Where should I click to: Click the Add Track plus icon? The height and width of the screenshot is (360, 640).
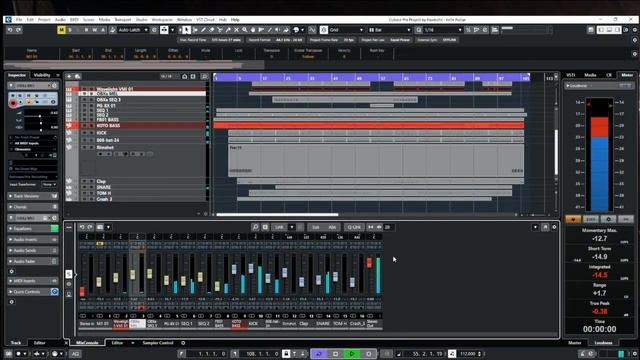coord(69,76)
